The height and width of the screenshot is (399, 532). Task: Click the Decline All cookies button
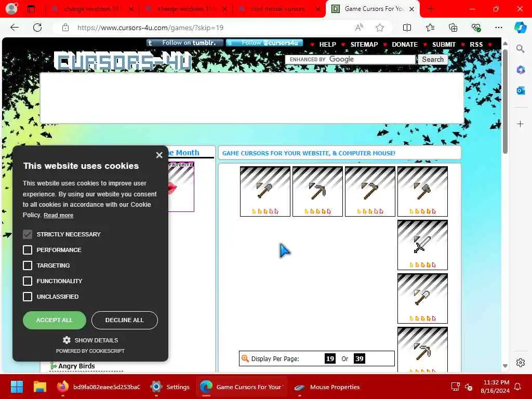125,320
